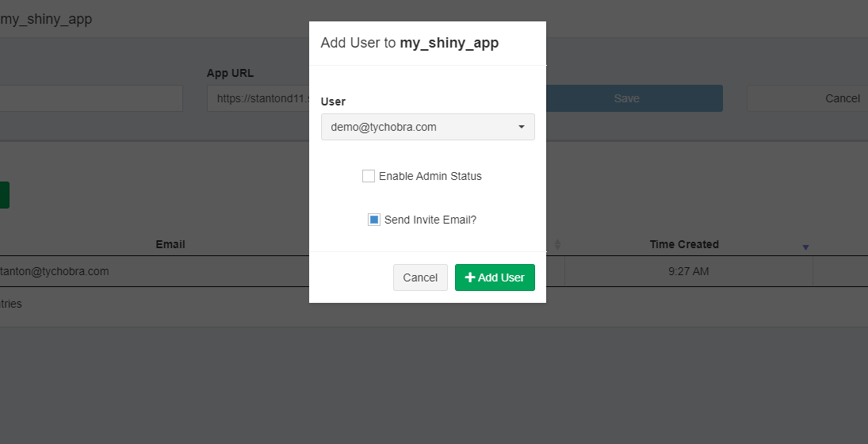This screenshot has height=444, width=868.
Task: Open the User dropdown showing demo@tychobra.com
Action: (428, 127)
